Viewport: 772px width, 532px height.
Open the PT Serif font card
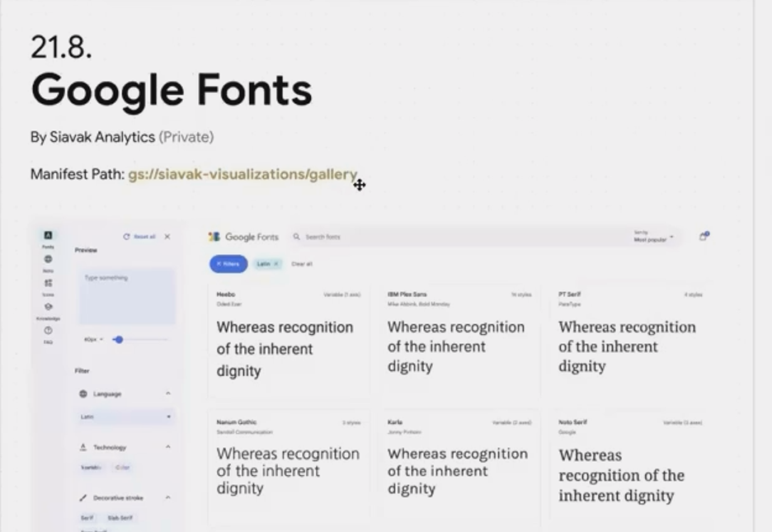coord(630,341)
